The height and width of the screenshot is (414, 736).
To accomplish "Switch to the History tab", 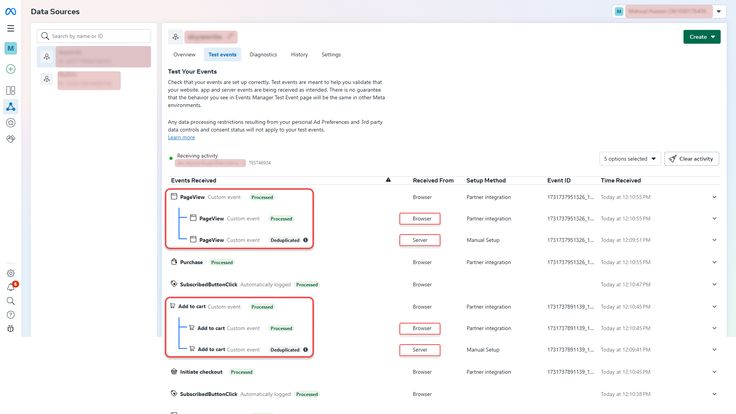I will 299,54.
